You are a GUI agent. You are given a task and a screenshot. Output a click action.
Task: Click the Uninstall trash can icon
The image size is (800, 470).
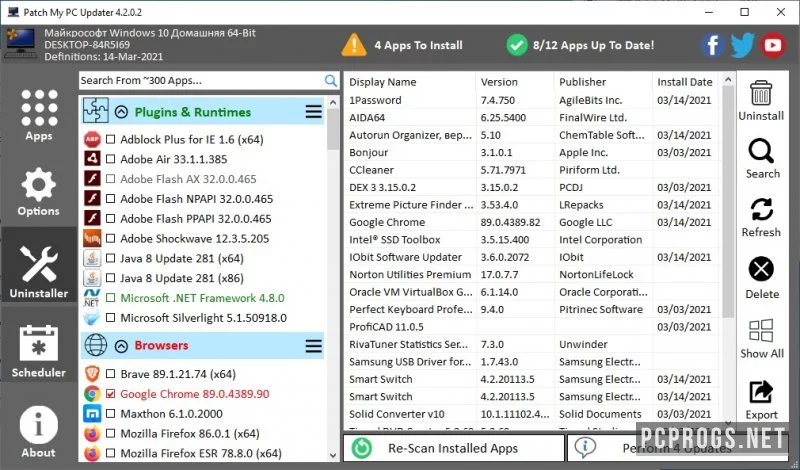[x=761, y=93]
